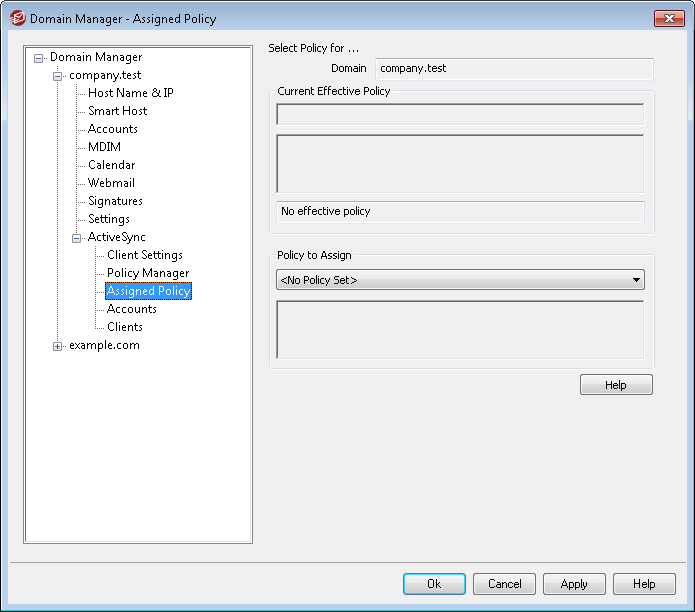The height and width of the screenshot is (612, 695).
Task: Open the Clients page under ActiveSync
Action: (x=125, y=327)
